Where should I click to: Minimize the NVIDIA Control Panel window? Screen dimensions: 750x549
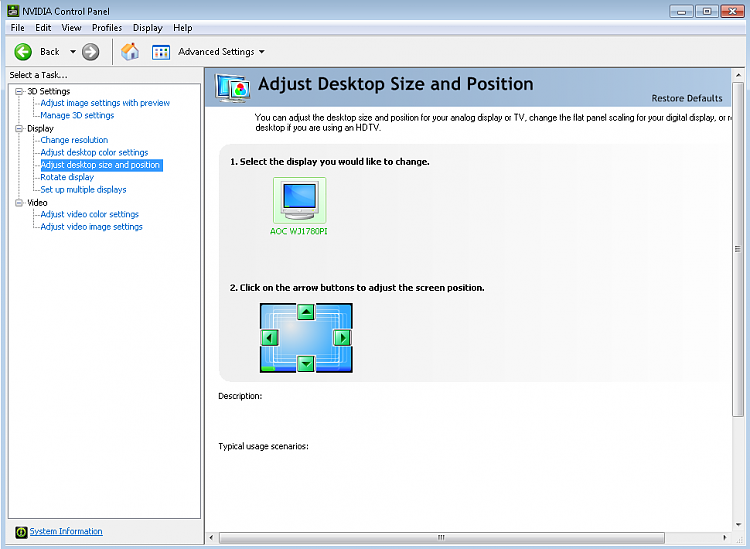coord(681,11)
